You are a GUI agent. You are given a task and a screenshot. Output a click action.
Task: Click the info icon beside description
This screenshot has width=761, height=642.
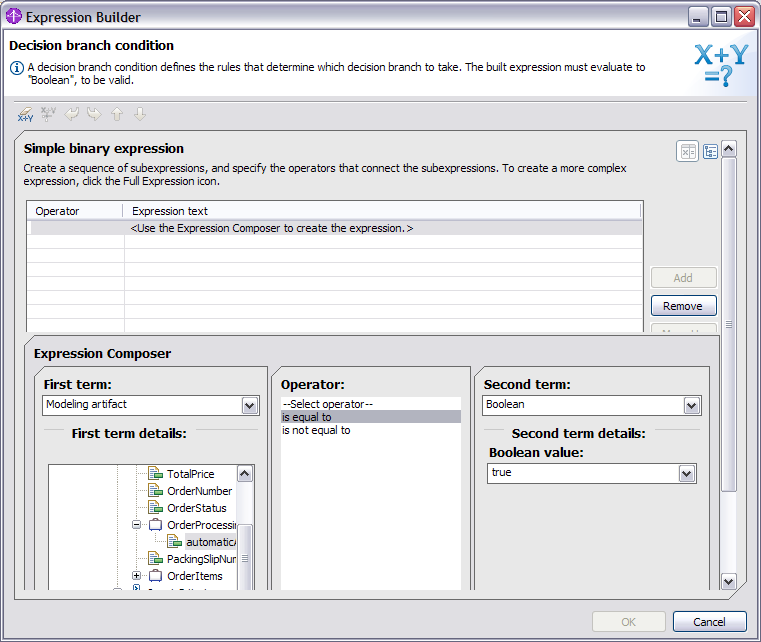[x=17, y=68]
